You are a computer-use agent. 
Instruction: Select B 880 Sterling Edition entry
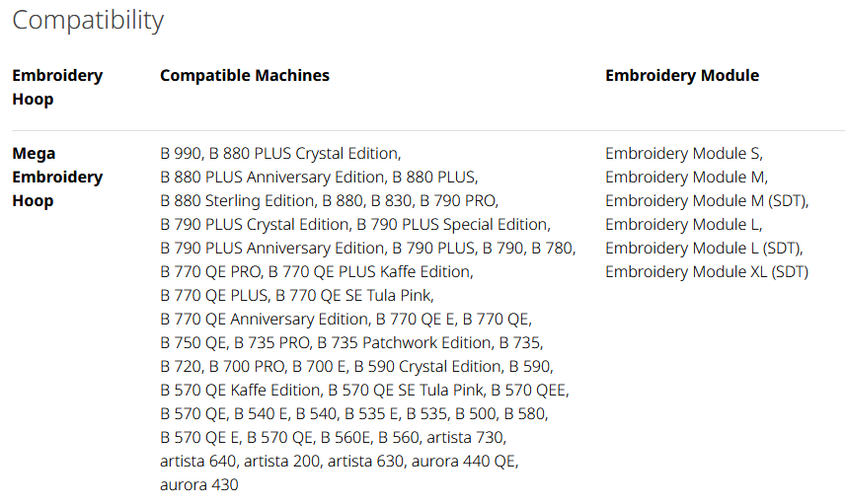[236, 201]
